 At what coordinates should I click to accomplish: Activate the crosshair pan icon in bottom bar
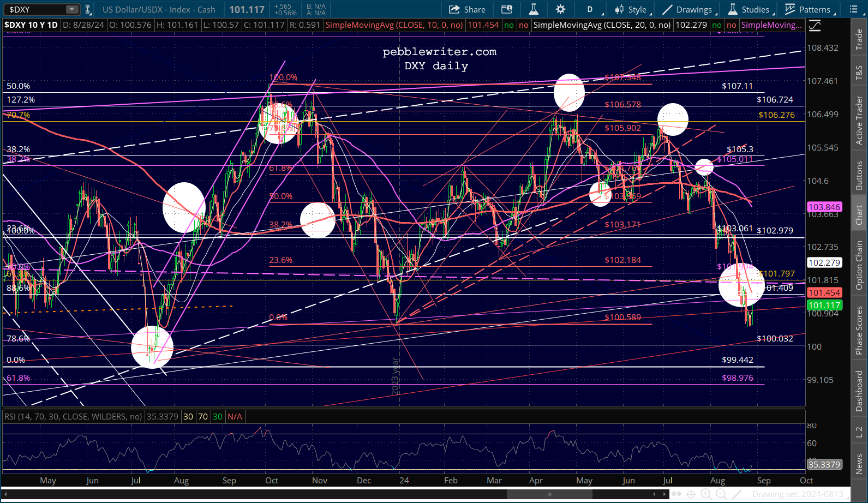pyautogui.click(x=691, y=494)
